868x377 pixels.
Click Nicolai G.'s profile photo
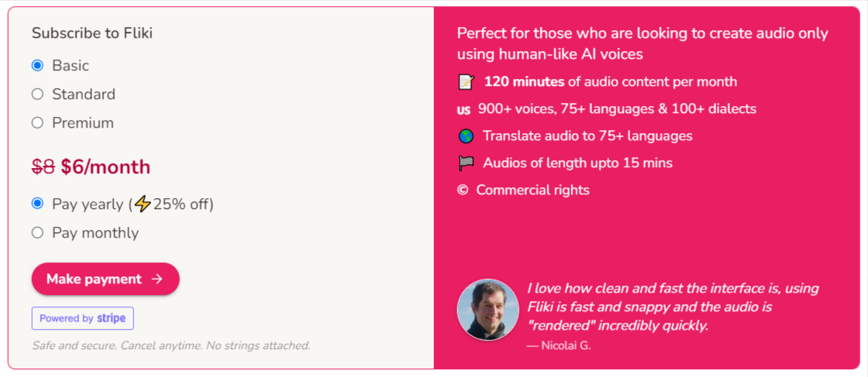pos(487,310)
